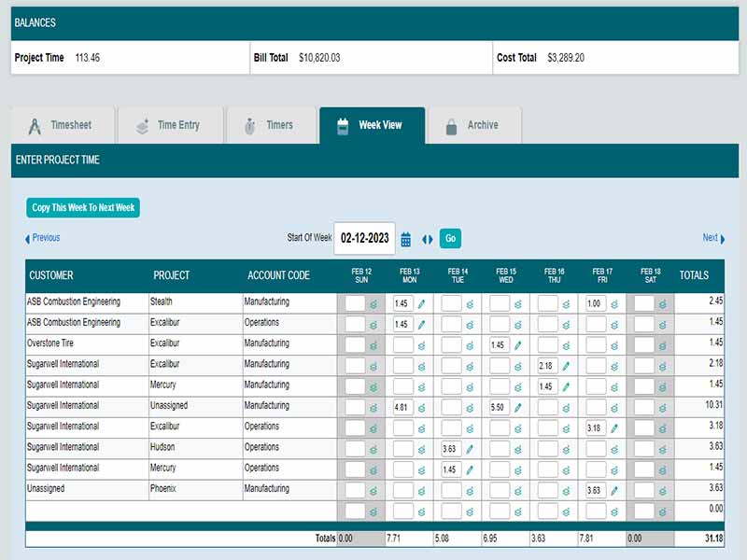Click the timer icon in Phoenix Saturday cell

click(x=662, y=488)
